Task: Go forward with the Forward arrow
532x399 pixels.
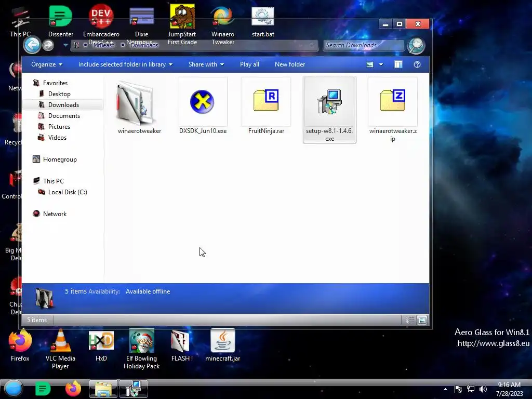Action: (48, 45)
